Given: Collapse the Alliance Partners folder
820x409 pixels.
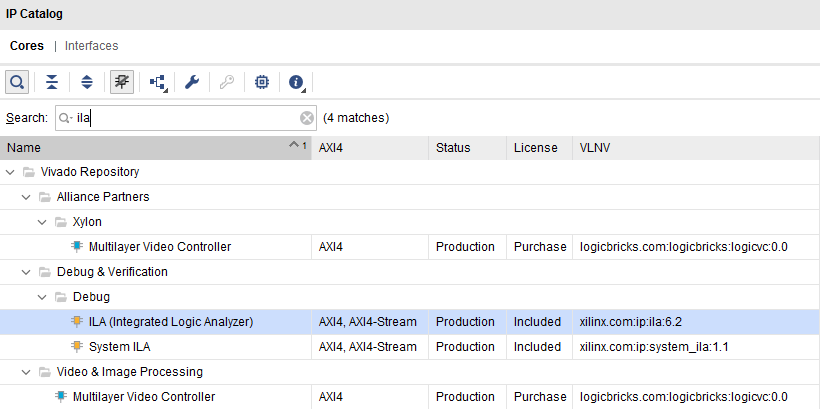Looking at the screenshot, I should 27,197.
